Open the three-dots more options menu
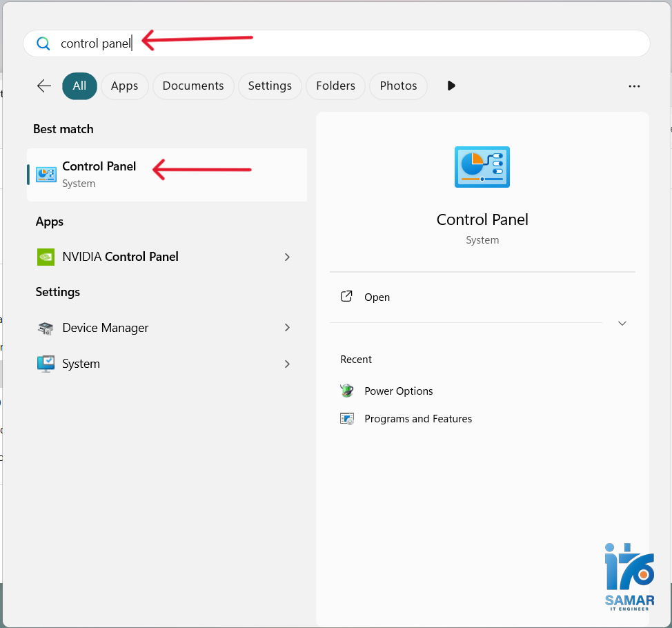Viewport: 672px width, 628px height. pos(634,86)
